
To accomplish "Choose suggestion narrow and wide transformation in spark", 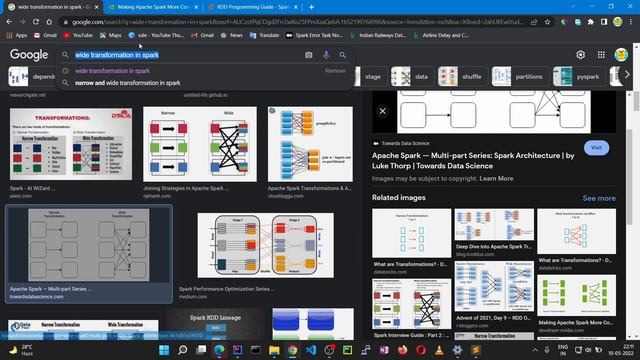I will click(x=127, y=83).
